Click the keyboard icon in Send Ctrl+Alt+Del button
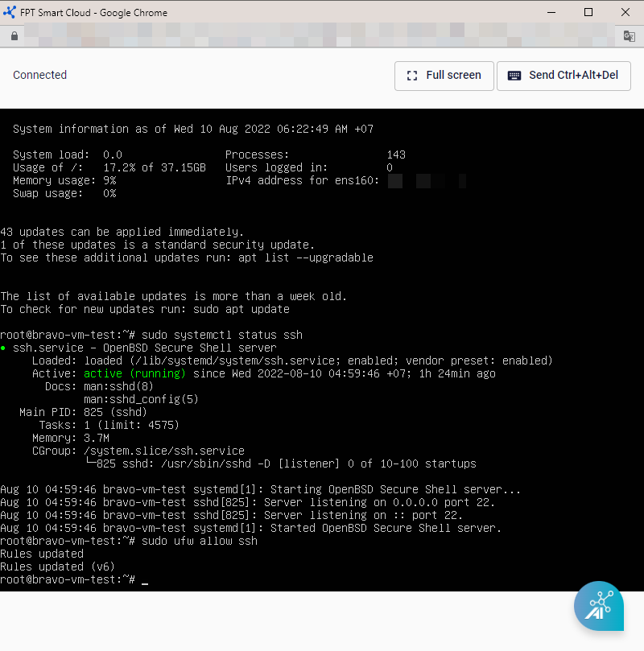644x651 pixels. [514, 75]
